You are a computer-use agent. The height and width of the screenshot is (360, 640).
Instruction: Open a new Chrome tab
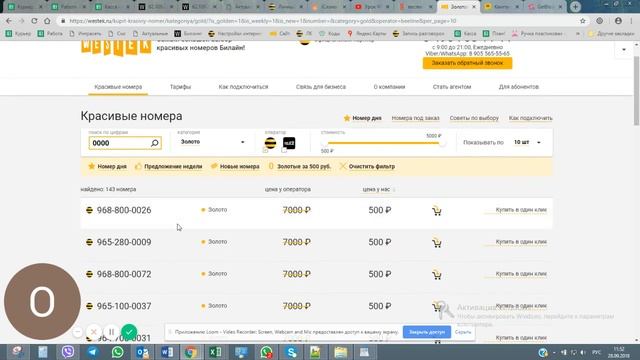[x=576, y=7]
